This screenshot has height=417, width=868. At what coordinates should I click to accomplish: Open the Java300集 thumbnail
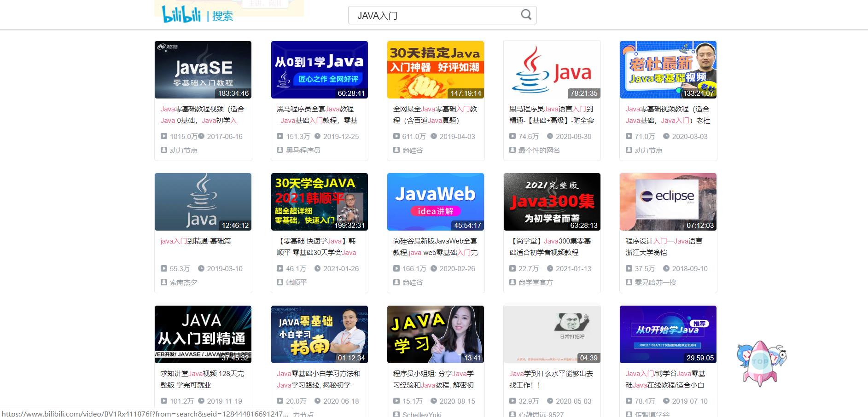click(x=552, y=202)
